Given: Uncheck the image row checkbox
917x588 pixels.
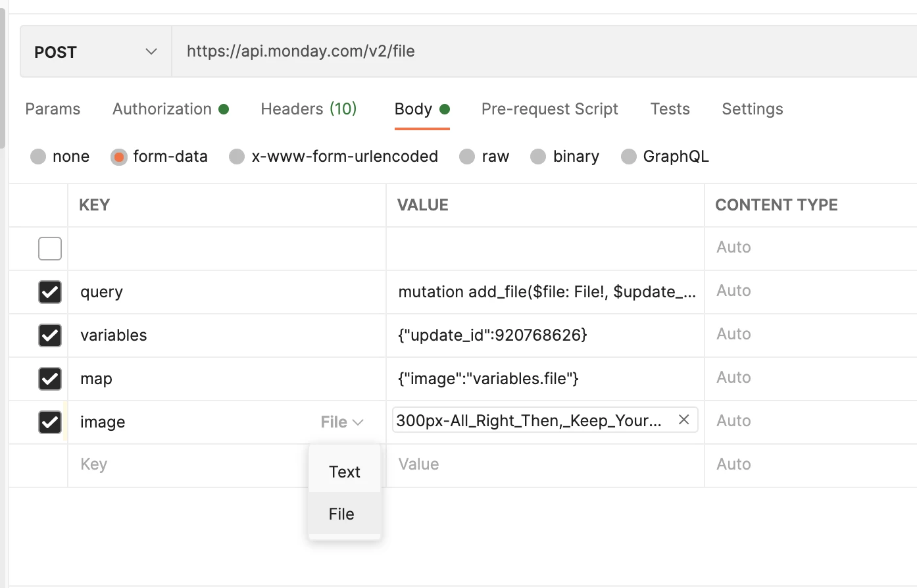Looking at the screenshot, I should [x=50, y=422].
